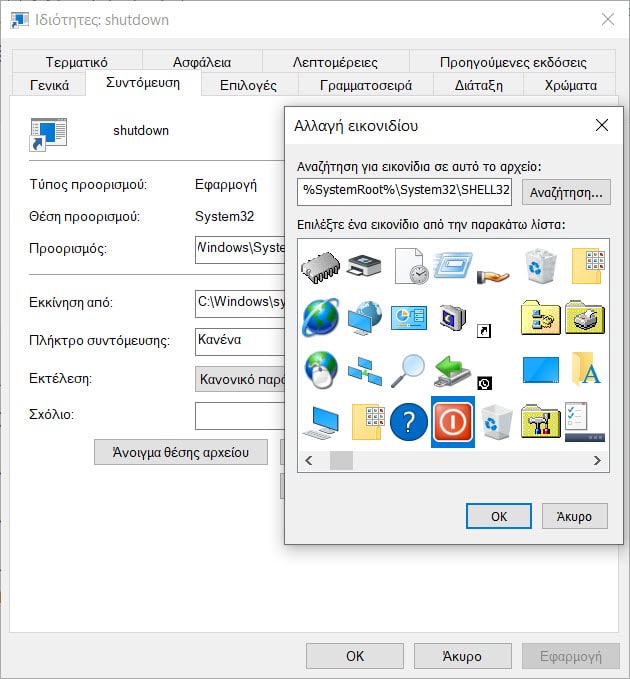
Task: Confirm with OK in Αλλαγή εικονιδίου dialog
Action: (x=498, y=516)
